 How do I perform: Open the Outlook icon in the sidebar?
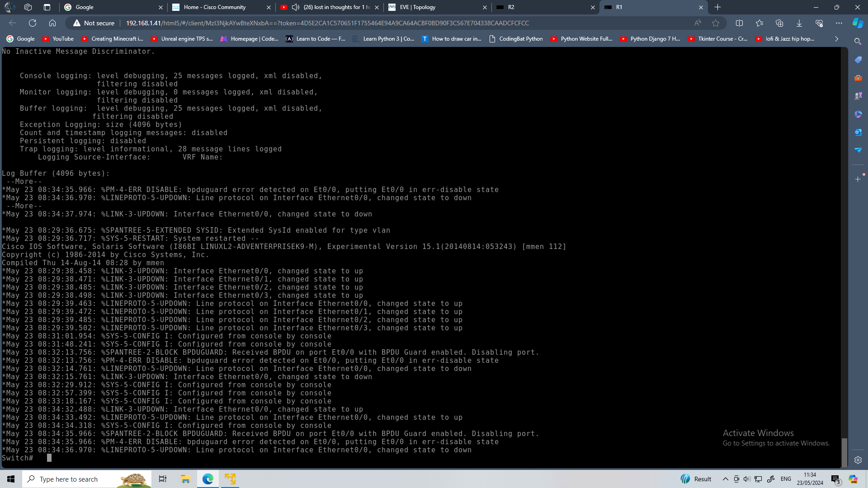point(858,132)
